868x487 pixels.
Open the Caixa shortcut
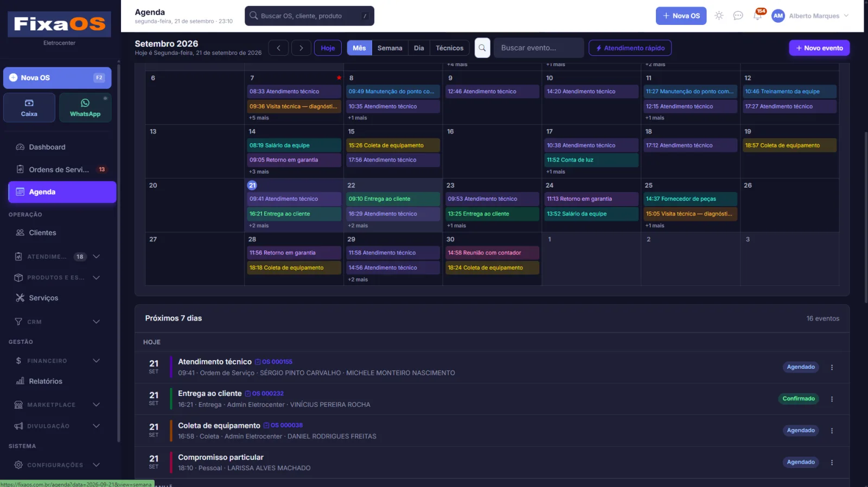coord(29,107)
